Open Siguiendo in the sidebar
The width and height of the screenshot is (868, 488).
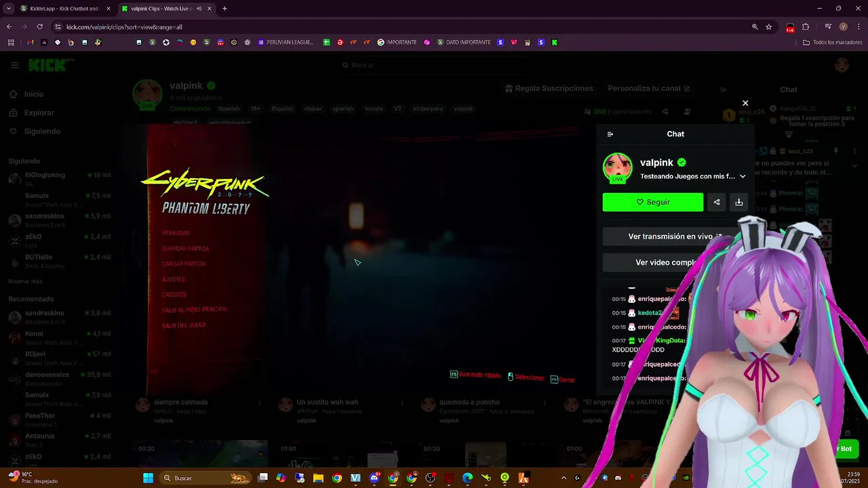42,131
